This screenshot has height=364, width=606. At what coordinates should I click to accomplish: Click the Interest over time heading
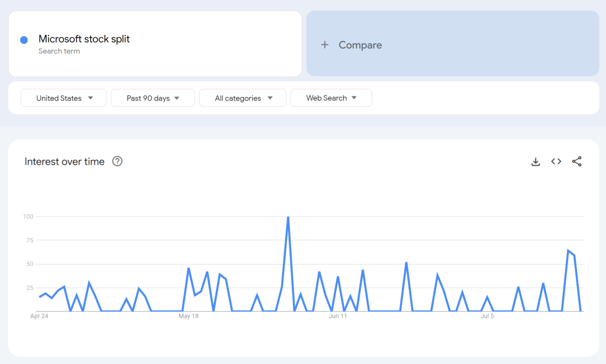[65, 162]
